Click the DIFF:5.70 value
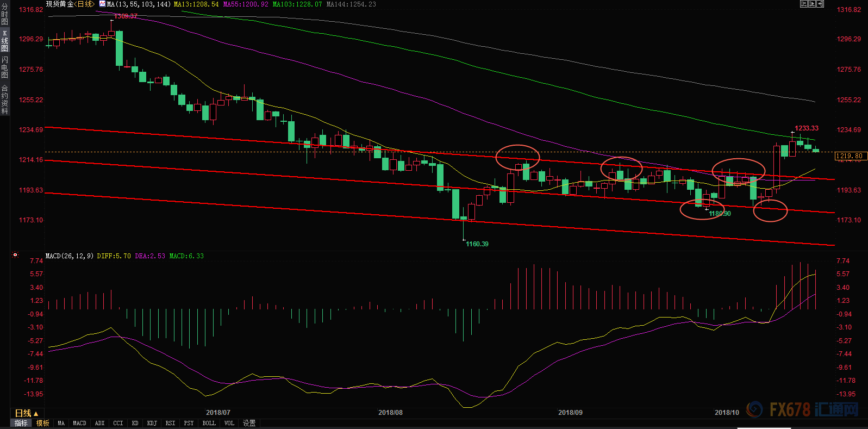This screenshot has height=429, width=868. coord(114,256)
